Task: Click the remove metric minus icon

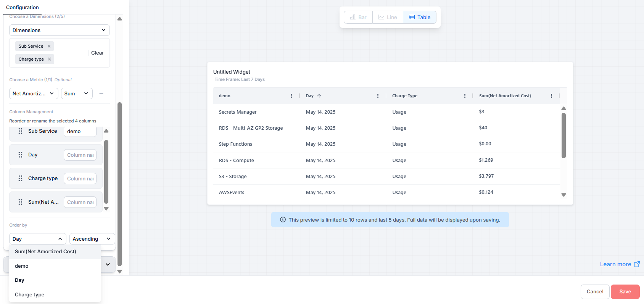Action: (x=101, y=93)
